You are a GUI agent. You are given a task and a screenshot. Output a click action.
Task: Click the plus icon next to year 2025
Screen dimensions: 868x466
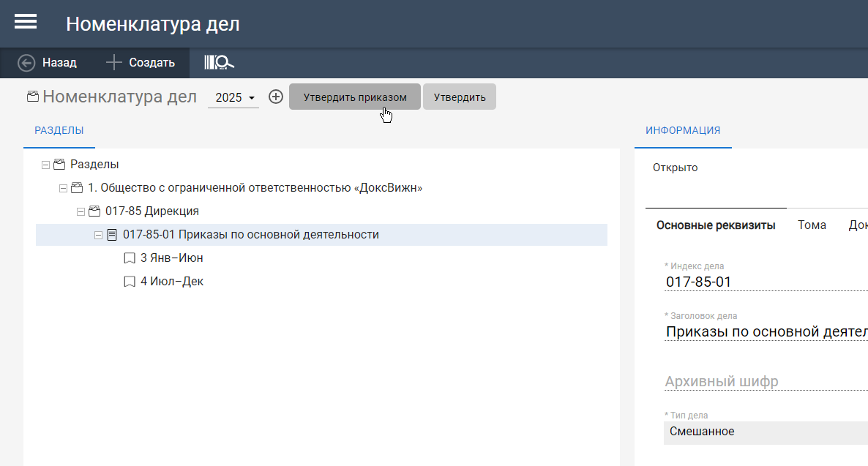coord(276,97)
